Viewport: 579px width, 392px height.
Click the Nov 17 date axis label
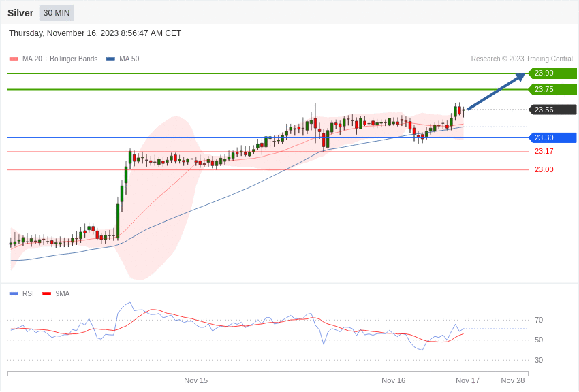coord(467,380)
